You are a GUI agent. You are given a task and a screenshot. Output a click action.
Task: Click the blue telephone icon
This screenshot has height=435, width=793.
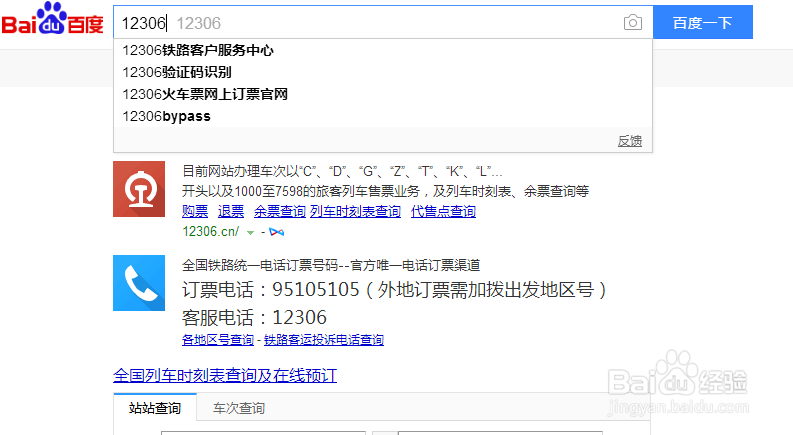point(139,283)
